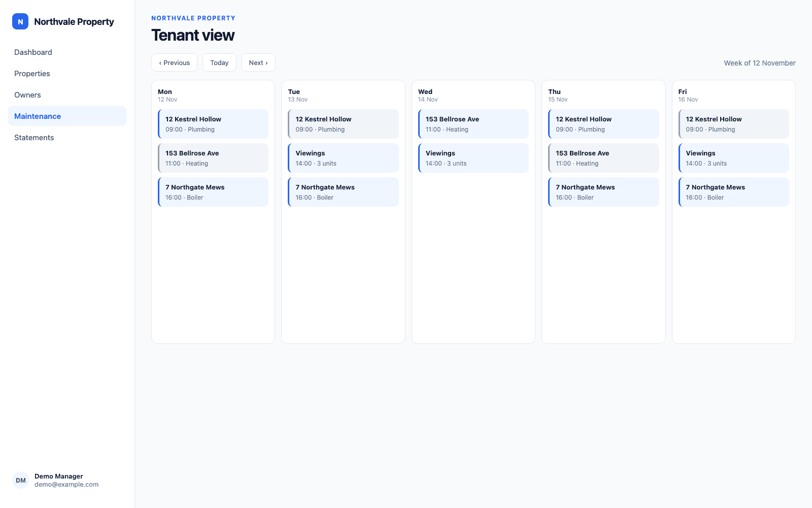
Task: Open the Properties sidebar item
Action: tap(67, 74)
